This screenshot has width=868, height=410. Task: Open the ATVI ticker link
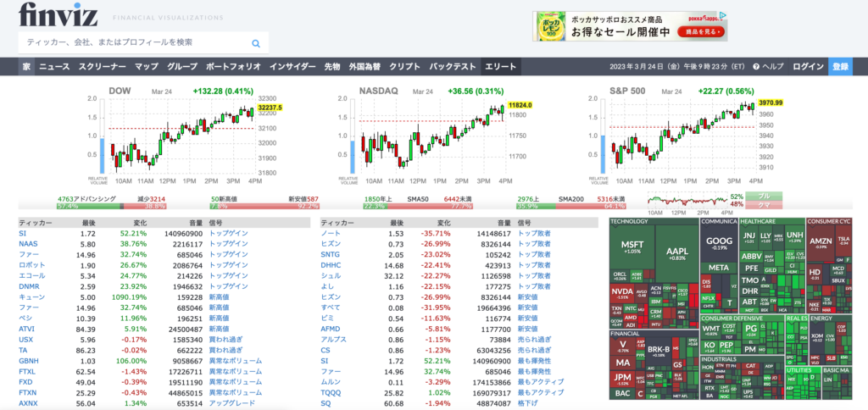[x=26, y=329]
